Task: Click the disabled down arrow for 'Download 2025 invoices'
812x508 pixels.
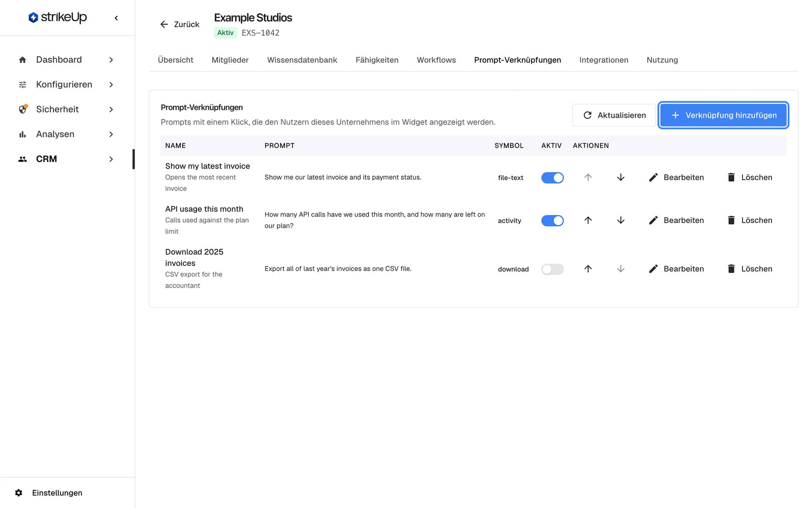Action: pyautogui.click(x=621, y=269)
